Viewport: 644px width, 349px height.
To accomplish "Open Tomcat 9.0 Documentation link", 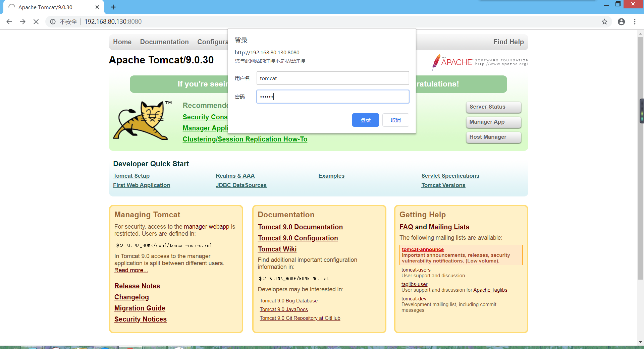I will point(300,227).
